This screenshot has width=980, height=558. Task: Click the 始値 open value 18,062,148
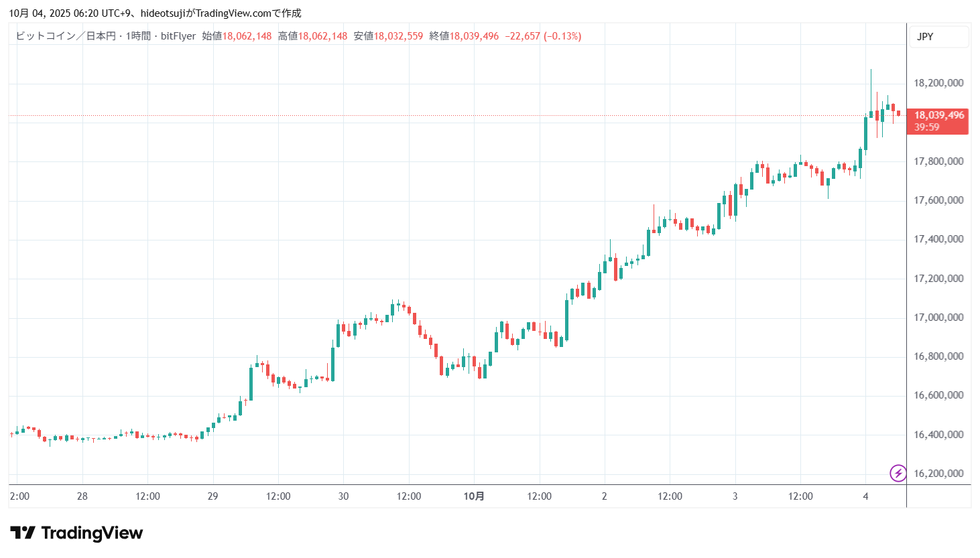tap(247, 36)
